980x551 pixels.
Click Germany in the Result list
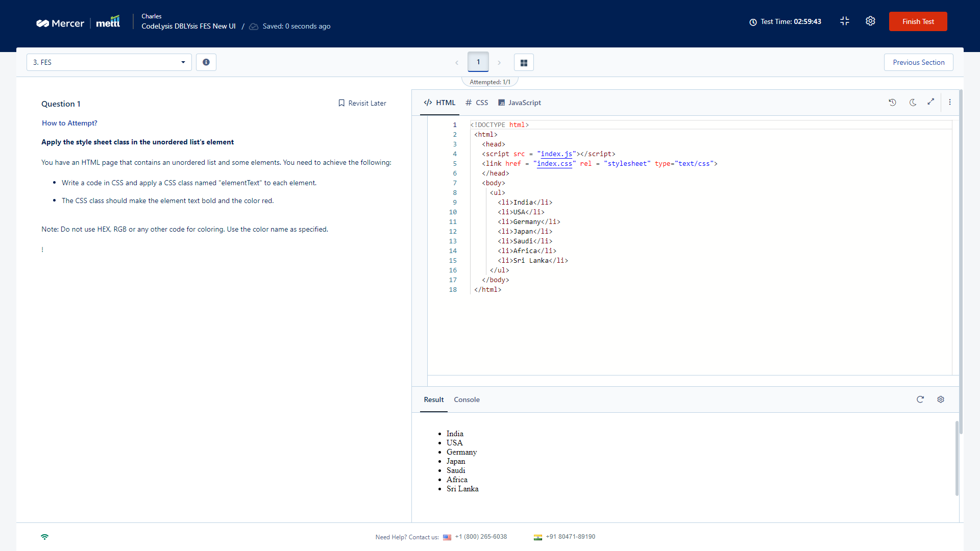coord(461,452)
